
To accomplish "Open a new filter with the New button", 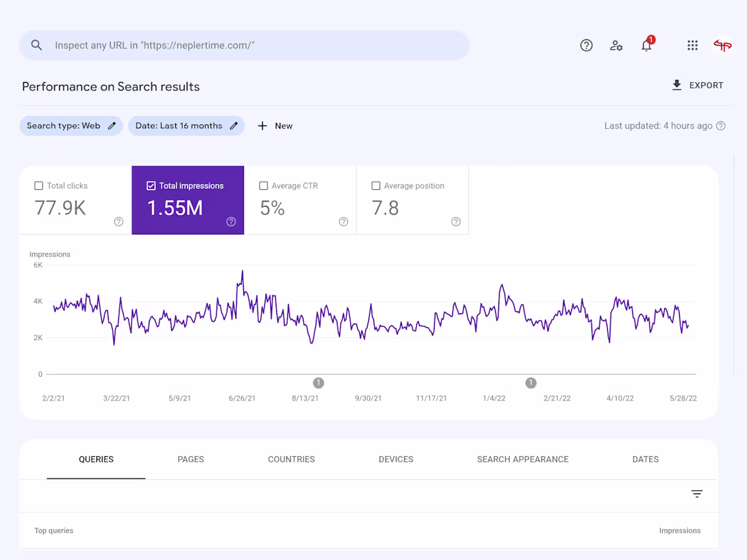I will (x=275, y=126).
